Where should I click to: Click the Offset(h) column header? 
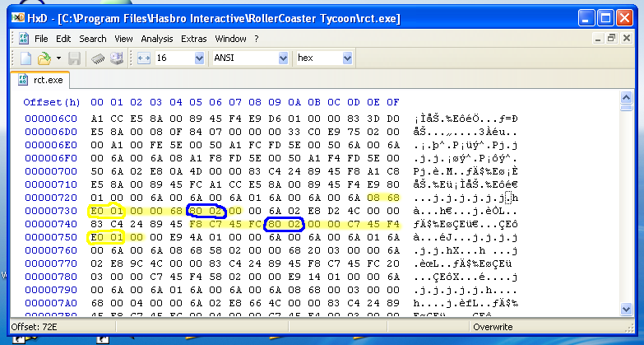coord(51,103)
